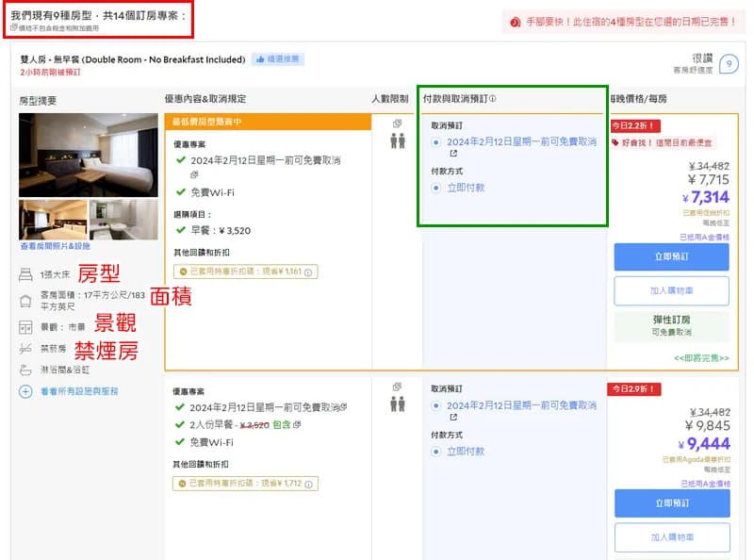Select the first offer's free cancellation radio option

click(x=435, y=142)
